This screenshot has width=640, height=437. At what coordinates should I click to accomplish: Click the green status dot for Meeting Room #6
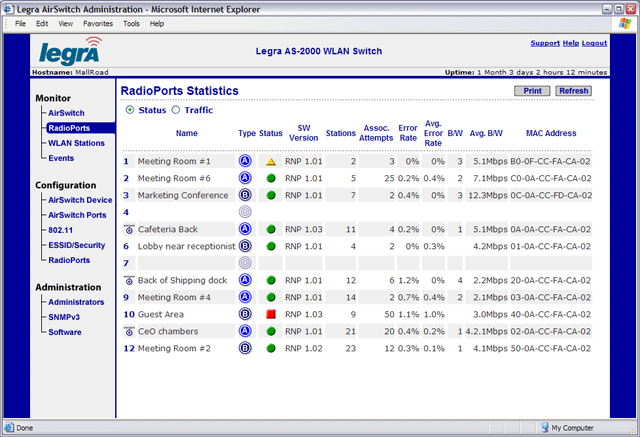(x=271, y=178)
